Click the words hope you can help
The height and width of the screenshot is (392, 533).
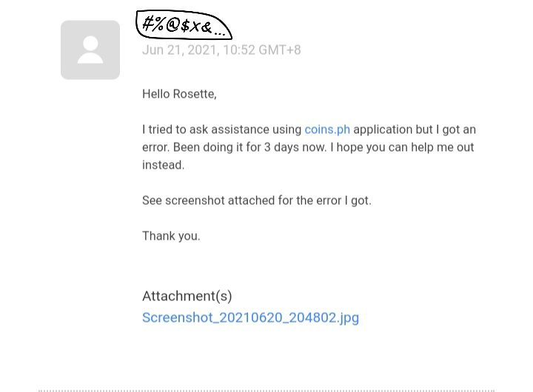click(x=388, y=147)
